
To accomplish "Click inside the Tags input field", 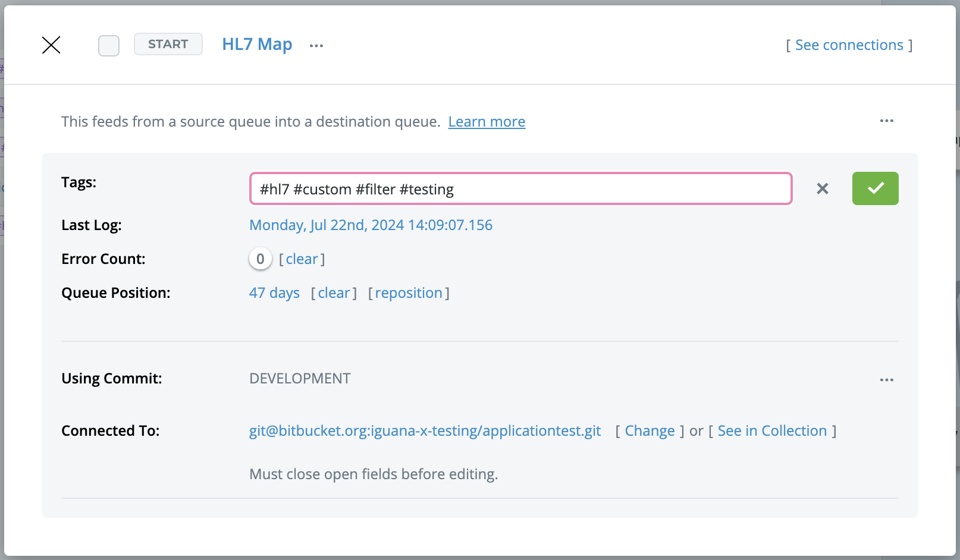I will (x=520, y=189).
